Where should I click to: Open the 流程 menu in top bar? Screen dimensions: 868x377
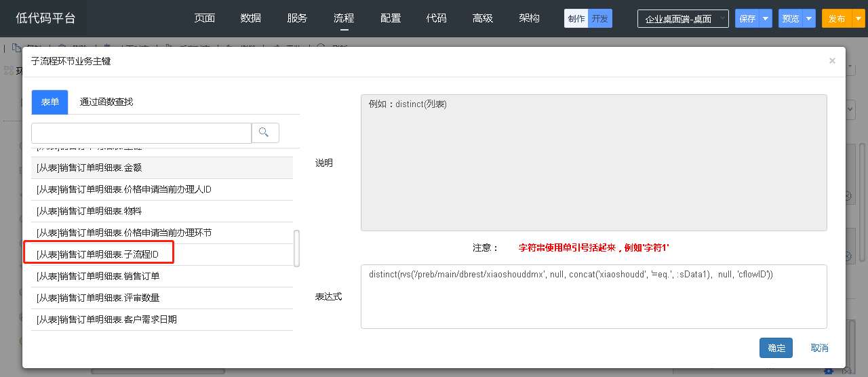[x=344, y=18]
